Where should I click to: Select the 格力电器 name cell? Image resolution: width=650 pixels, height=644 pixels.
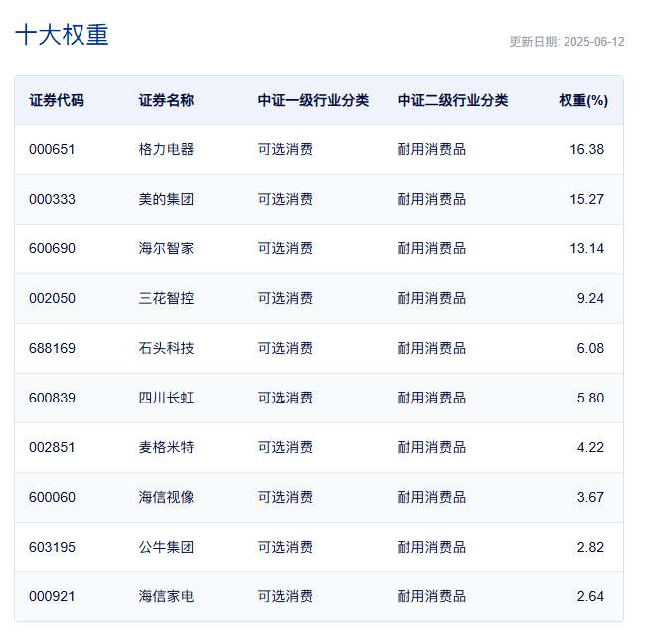166,149
